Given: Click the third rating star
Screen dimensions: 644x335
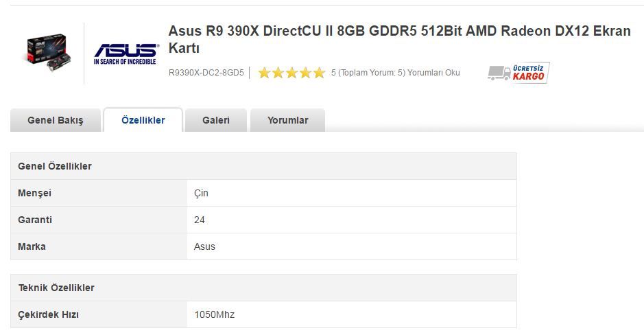Looking at the screenshot, I should click(292, 73).
